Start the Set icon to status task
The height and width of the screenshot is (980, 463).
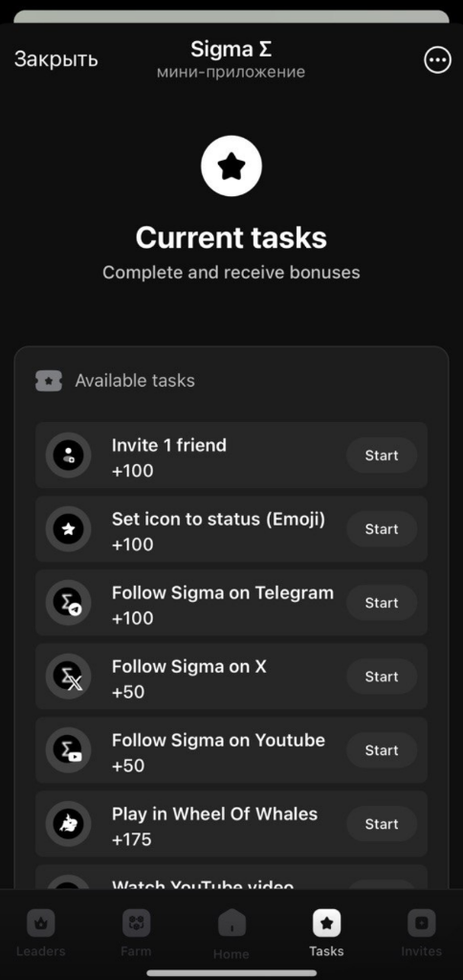click(x=382, y=528)
